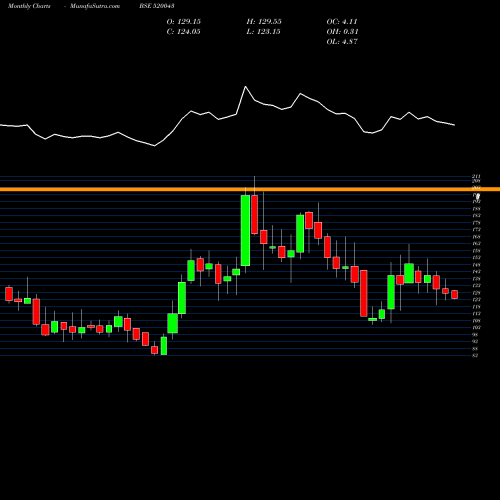Click the last red candle on chart
This screenshot has width=500, height=500.
coord(455,295)
